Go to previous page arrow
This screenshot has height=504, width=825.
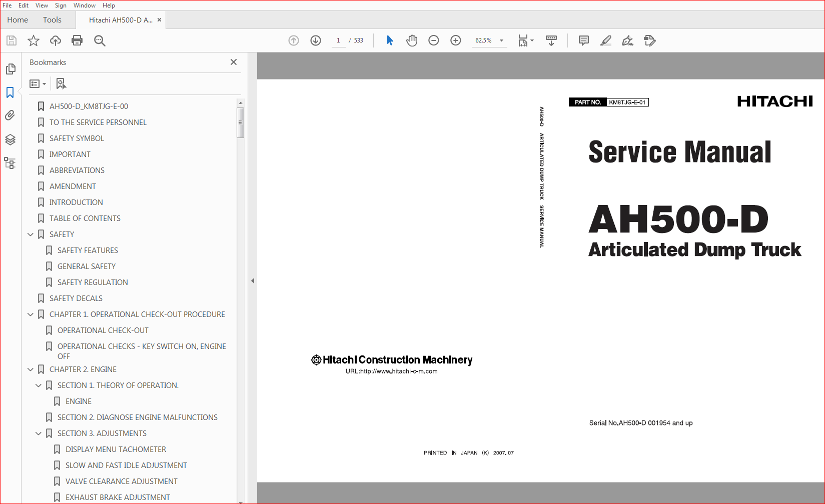click(294, 40)
